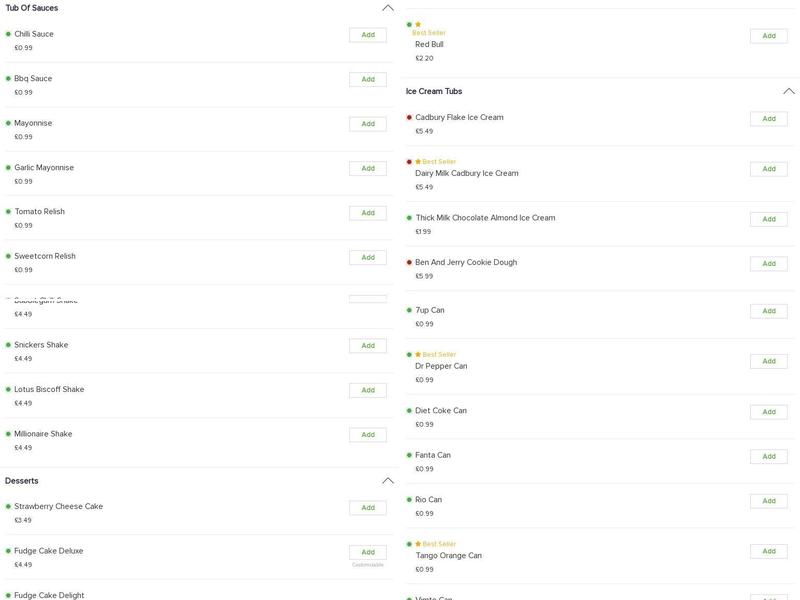Add customizable Fudge Cake Deluxe
Viewport: 800px width, 600px height.
tap(367, 552)
